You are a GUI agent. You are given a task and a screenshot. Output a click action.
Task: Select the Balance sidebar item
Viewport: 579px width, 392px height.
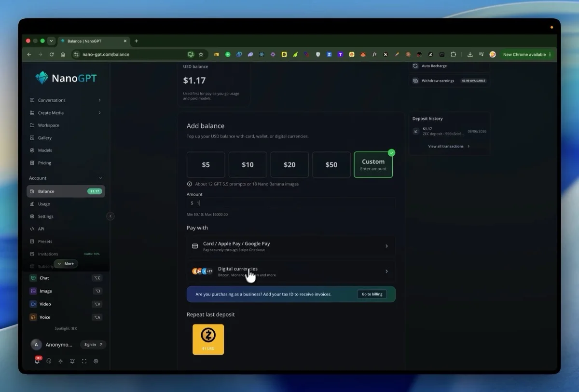[x=66, y=191]
